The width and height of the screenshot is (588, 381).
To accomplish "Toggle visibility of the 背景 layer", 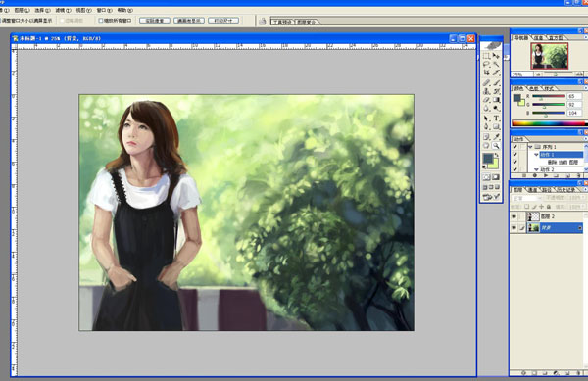I will pos(514,228).
